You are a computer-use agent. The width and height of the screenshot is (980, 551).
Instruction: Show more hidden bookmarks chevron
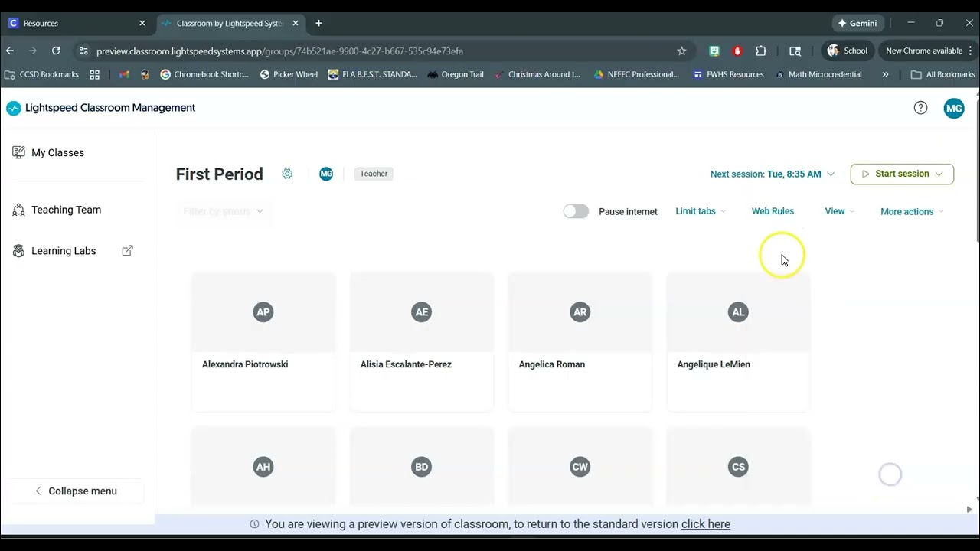(x=885, y=74)
